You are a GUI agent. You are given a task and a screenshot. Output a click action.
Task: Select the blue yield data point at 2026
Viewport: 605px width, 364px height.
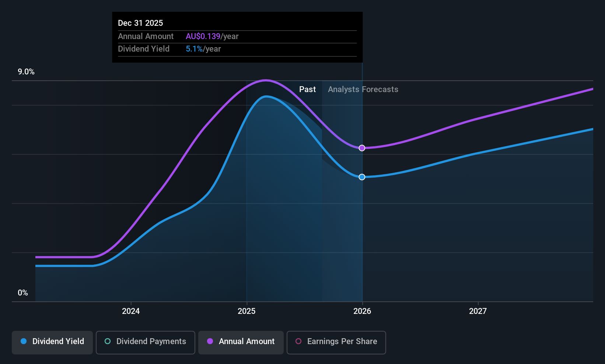click(x=362, y=177)
